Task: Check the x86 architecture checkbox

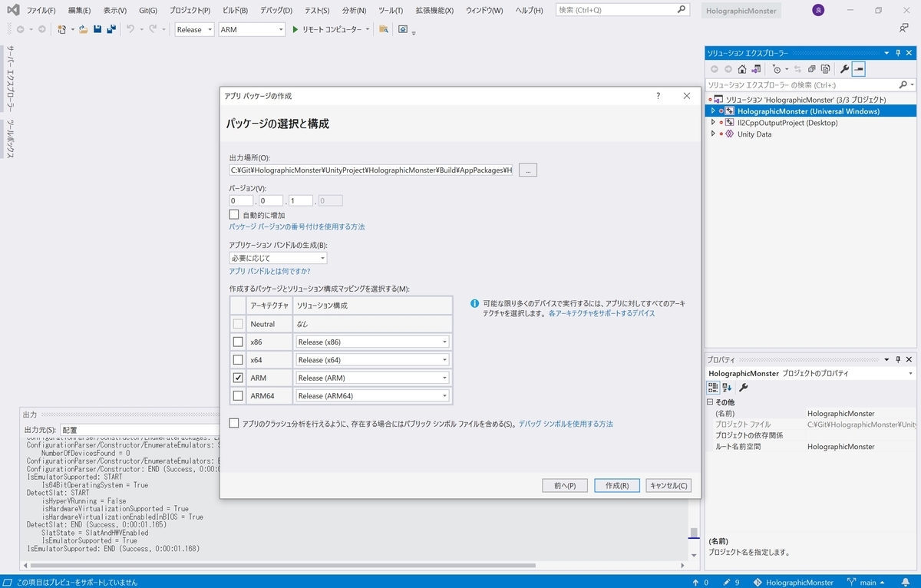Action: click(x=238, y=342)
